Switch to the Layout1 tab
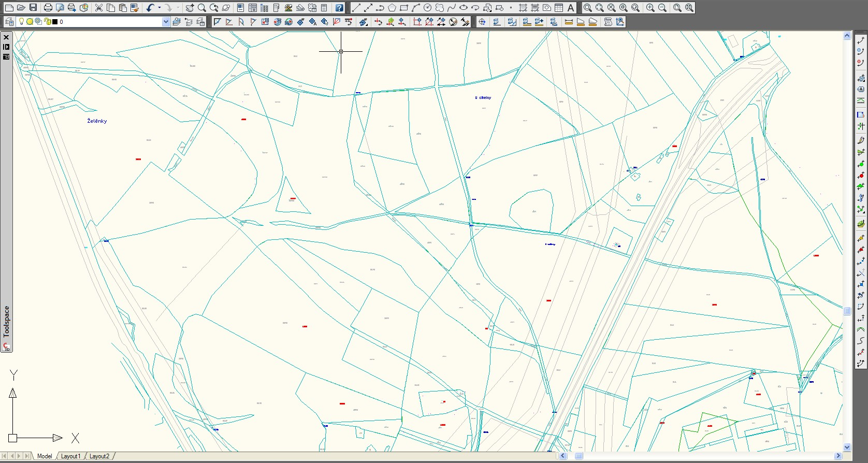 point(71,456)
